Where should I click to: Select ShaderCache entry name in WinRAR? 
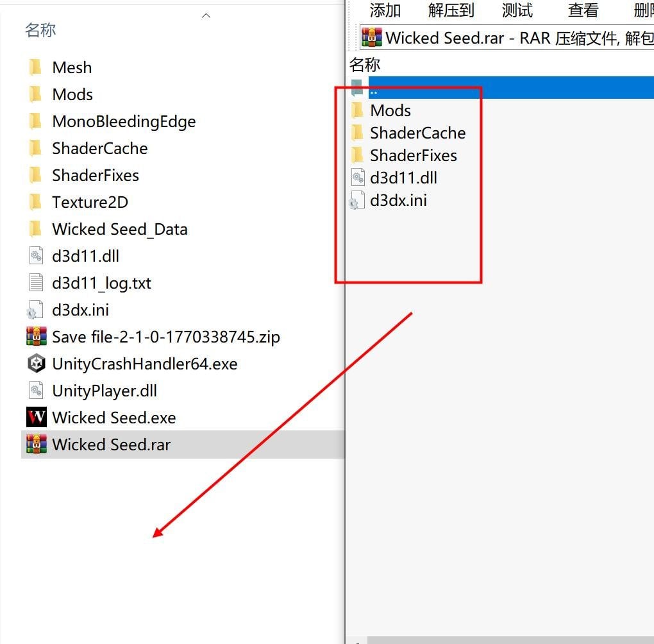point(418,133)
